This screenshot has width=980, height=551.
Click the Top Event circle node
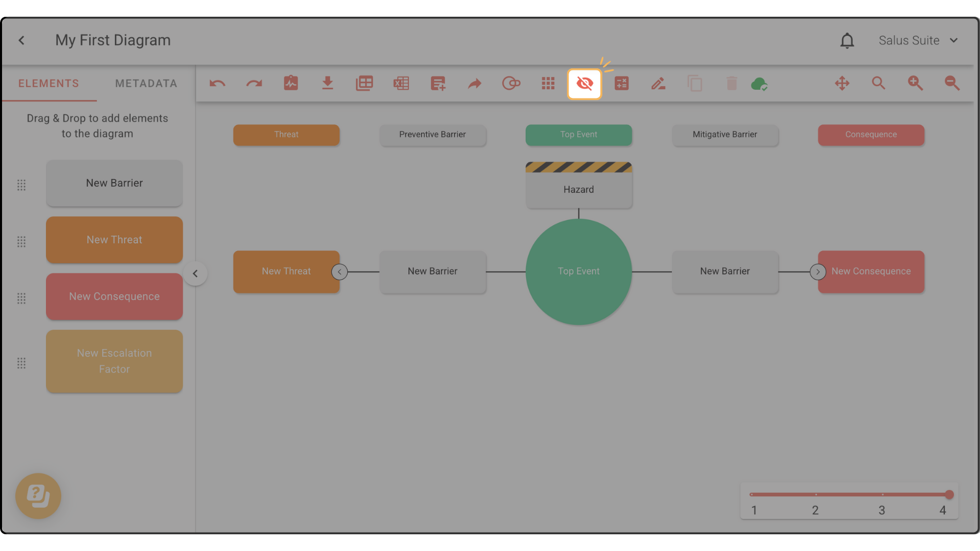(x=578, y=271)
